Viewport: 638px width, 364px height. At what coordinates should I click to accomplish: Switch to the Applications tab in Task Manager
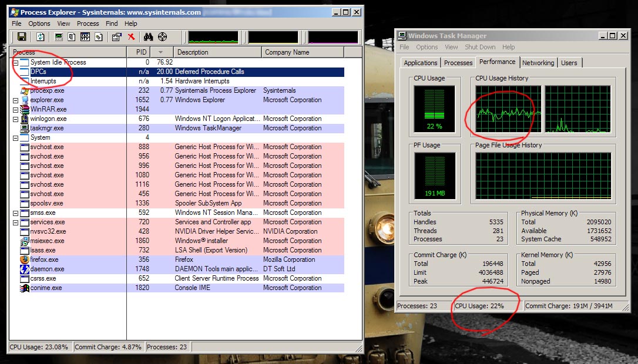(420, 63)
